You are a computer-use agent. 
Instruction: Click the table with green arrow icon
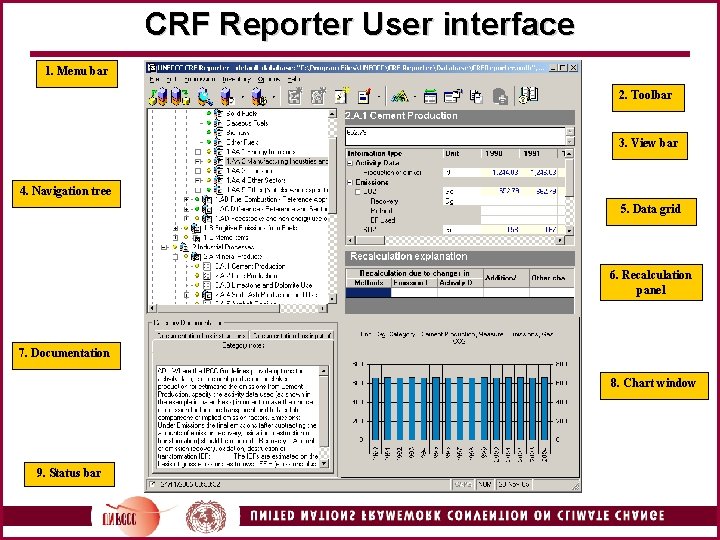[430, 96]
